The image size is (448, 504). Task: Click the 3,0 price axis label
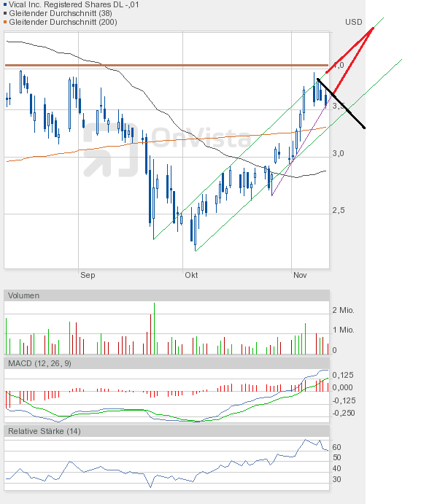point(339,154)
